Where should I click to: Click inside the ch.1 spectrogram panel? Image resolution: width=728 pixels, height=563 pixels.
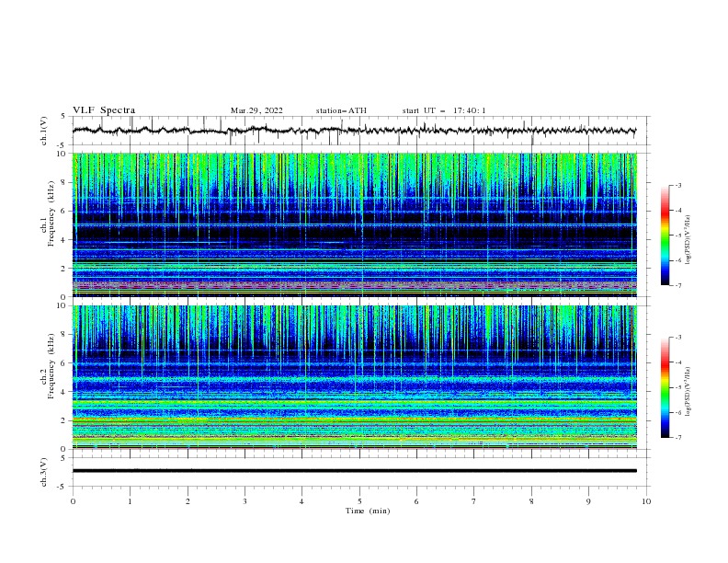coord(354,224)
